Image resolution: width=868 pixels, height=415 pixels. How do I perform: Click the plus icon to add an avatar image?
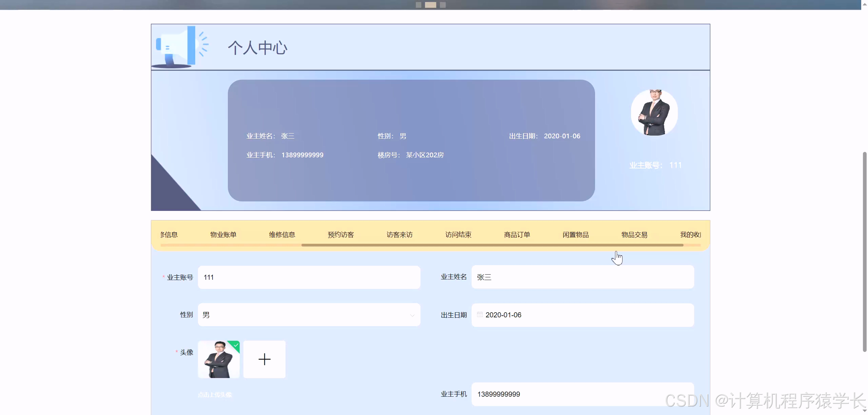[x=264, y=359]
